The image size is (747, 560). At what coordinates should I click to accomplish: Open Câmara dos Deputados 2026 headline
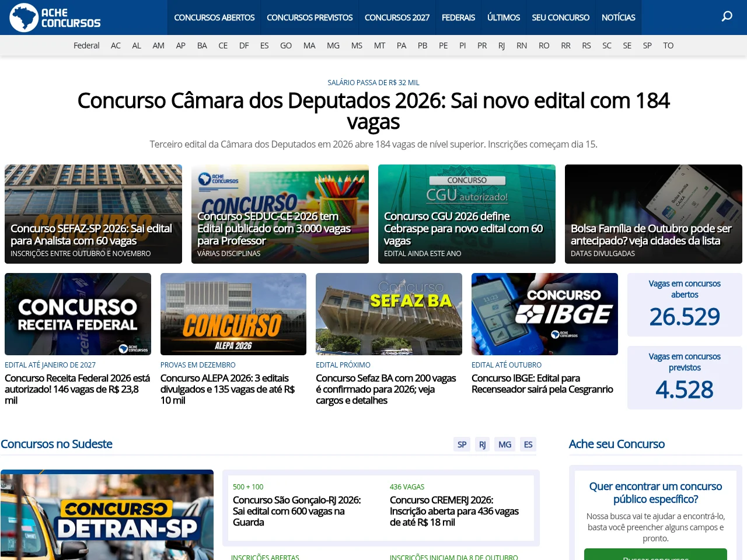[x=373, y=111]
